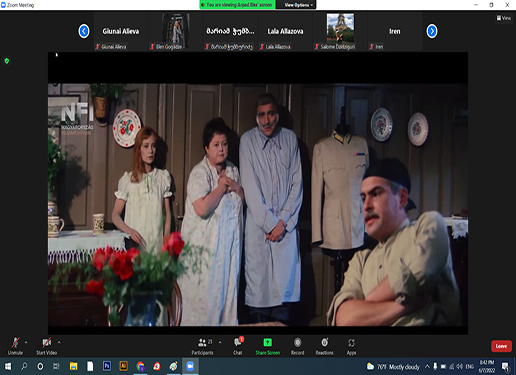Image resolution: width=516 pixels, height=375 pixels.
Task: Select the Lala Allazova participant tile
Action: pyautogui.click(x=285, y=32)
